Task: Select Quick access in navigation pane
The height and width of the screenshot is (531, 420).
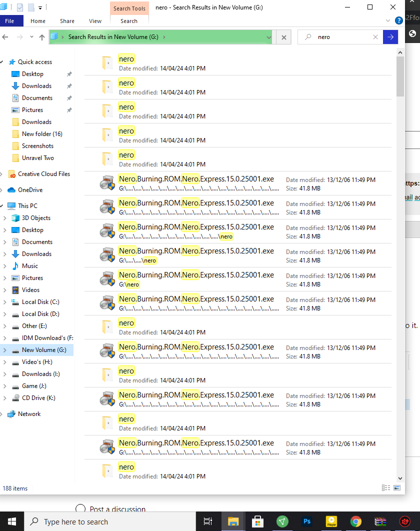Action: point(35,62)
